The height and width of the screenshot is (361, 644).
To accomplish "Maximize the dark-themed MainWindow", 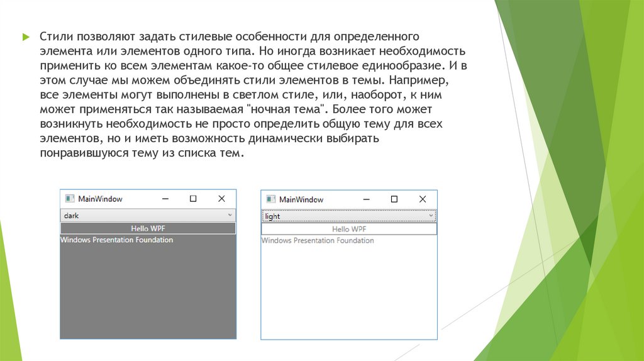I will click(x=193, y=199).
